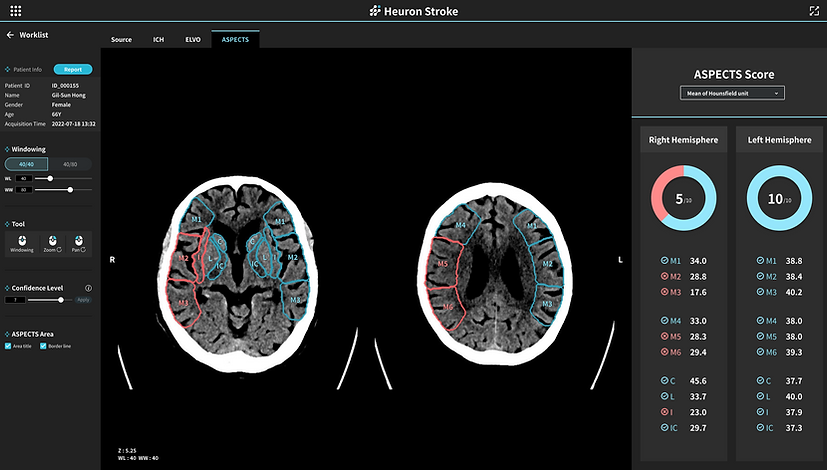This screenshot has width=827, height=470.
Task: Open Mean of Hounsfield unit dropdown
Action: click(732, 93)
